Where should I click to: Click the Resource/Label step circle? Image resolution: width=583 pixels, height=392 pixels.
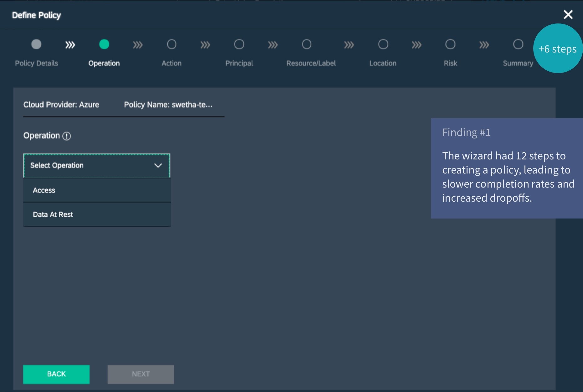pos(307,44)
